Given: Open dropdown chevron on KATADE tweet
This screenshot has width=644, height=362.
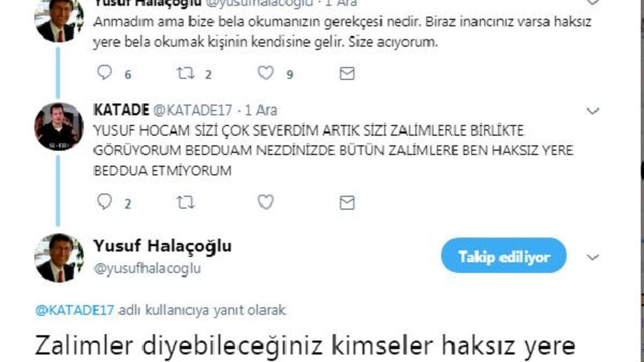Looking at the screenshot, I should tap(592, 111).
